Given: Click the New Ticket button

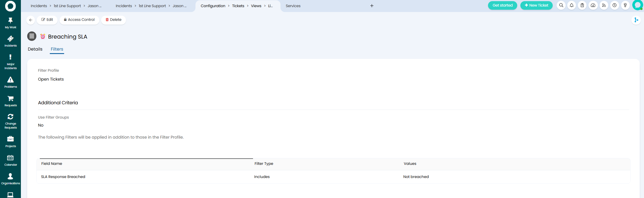Looking at the screenshot, I should click(x=536, y=5).
